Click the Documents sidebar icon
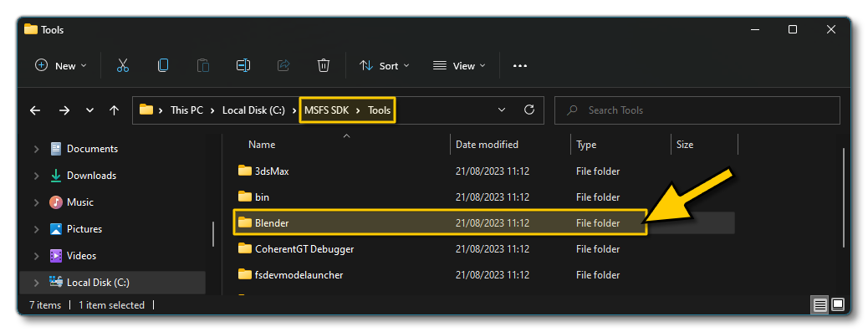This screenshot has height=332, width=868. pos(56,148)
